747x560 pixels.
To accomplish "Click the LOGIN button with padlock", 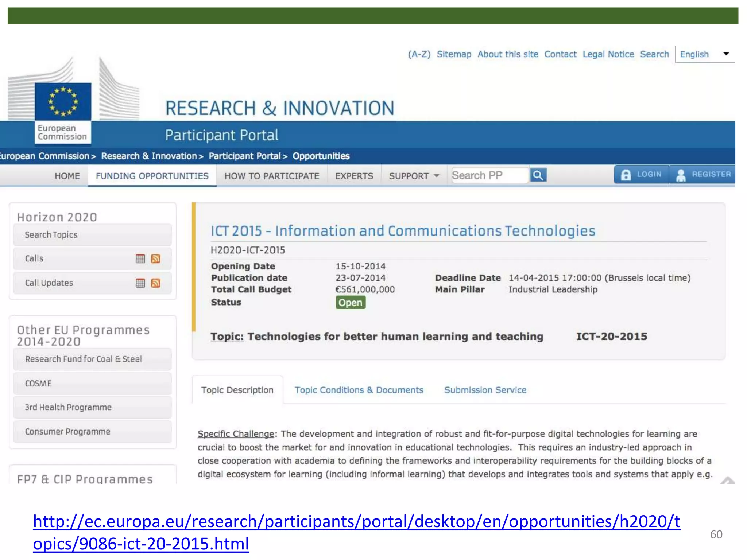I will [642, 175].
